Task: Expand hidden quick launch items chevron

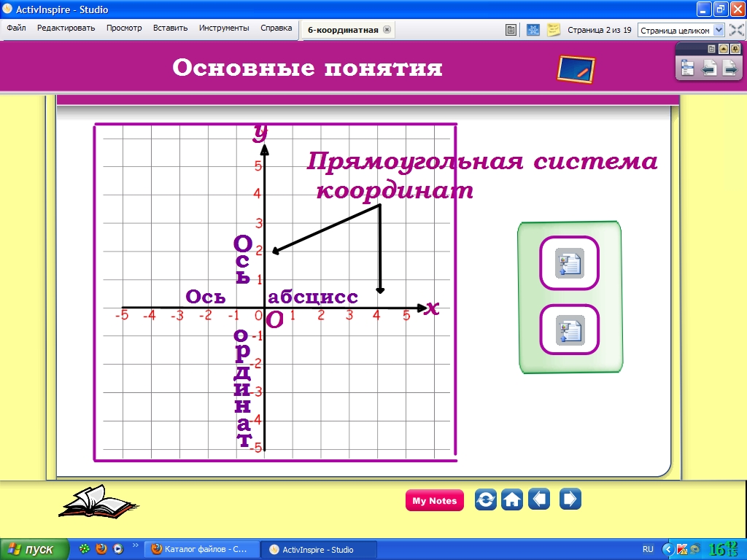Action: pos(135,545)
